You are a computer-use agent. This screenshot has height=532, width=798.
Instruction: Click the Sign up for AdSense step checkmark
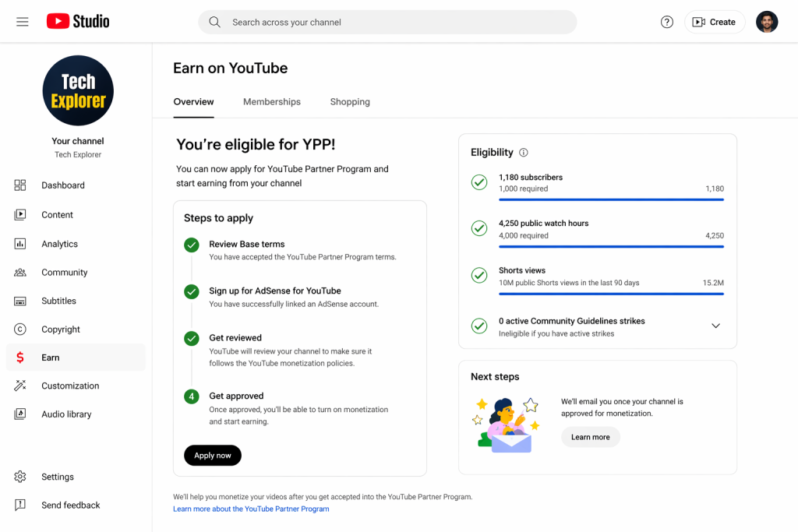pos(192,292)
